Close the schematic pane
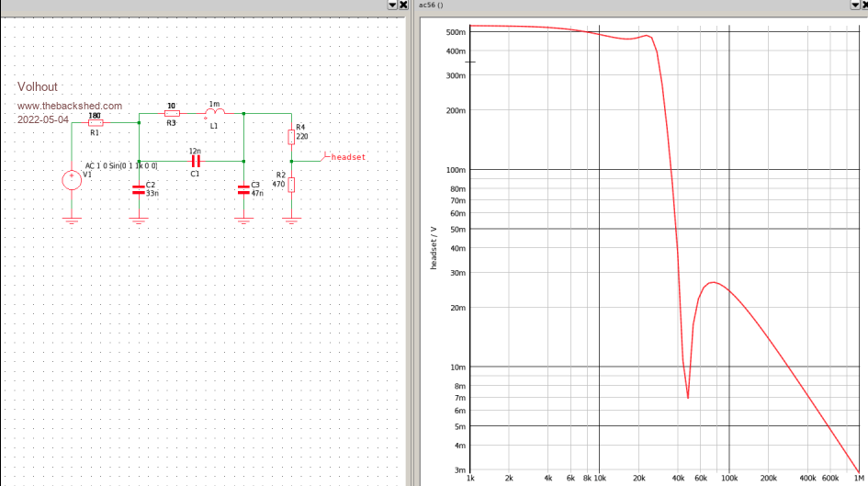The width and height of the screenshot is (868, 486). 404,5
